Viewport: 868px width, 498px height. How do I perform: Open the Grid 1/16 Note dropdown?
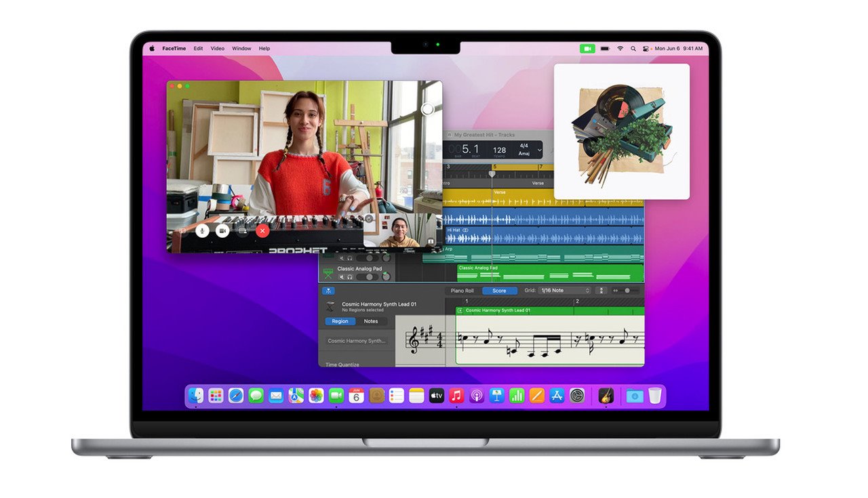(565, 291)
